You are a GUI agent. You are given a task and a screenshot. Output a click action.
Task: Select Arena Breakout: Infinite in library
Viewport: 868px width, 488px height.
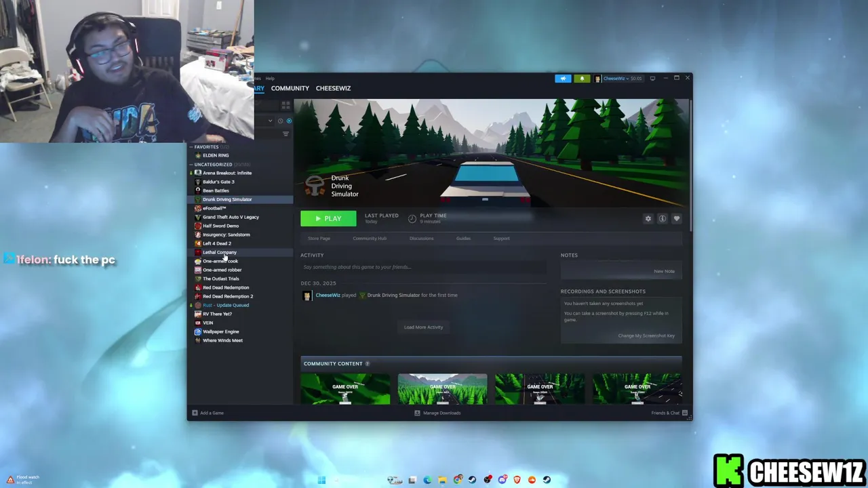click(x=240, y=173)
